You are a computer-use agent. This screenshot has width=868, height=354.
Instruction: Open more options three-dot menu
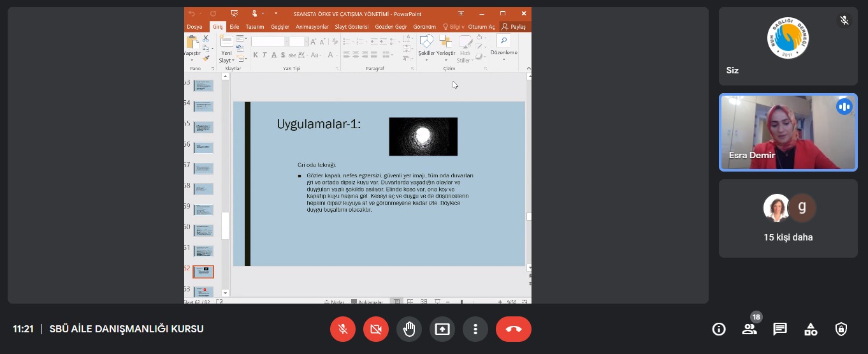(475, 329)
